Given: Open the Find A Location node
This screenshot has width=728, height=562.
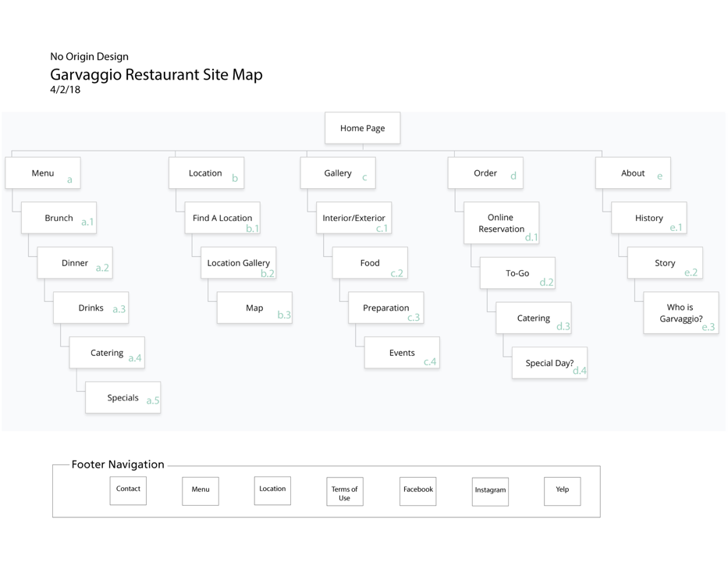Looking at the screenshot, I should 222,219.
